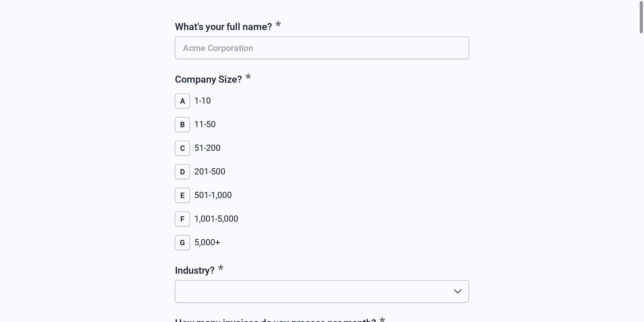Click the 'D' key badge next to 201-500

[x=182, y=172]
